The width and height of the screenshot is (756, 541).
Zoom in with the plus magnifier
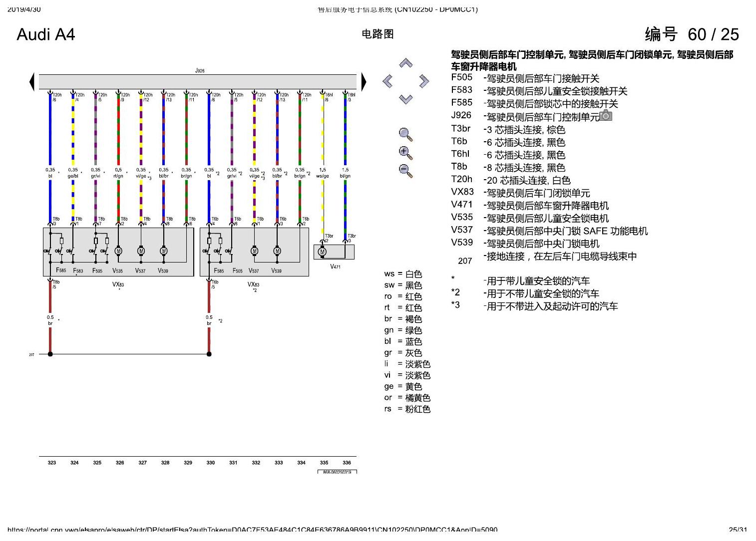(406, 153)
